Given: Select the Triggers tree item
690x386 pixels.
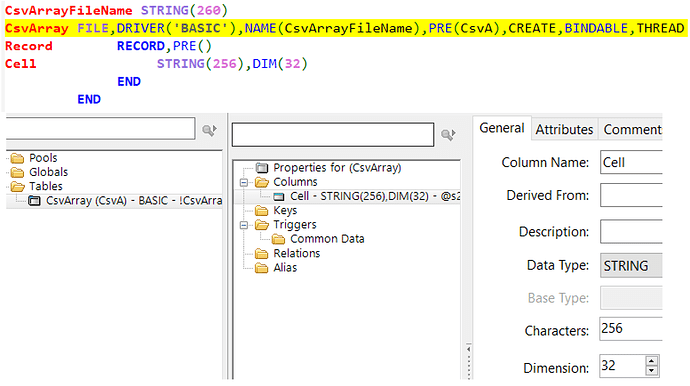Looking at the screenshot, I should (x=295, y=224).
